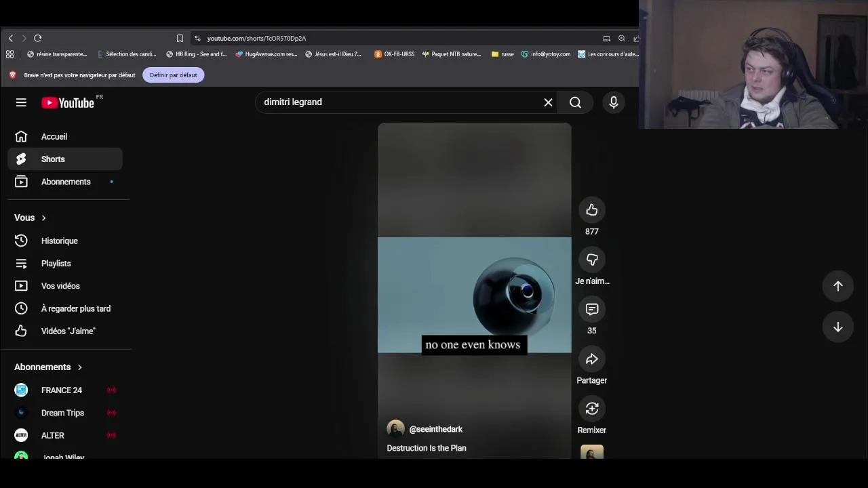Open the site settings icon beside the URL

(197, 39)
